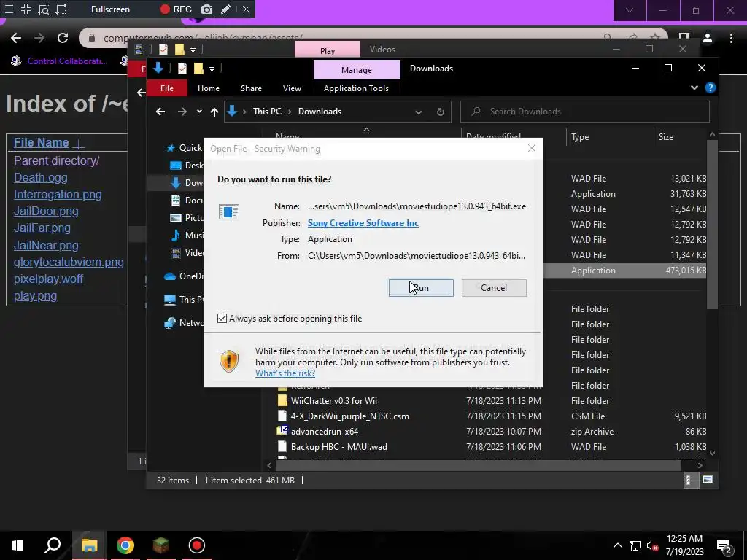
Task: Switch to the View ribbon tab
Action: (292, 88)
